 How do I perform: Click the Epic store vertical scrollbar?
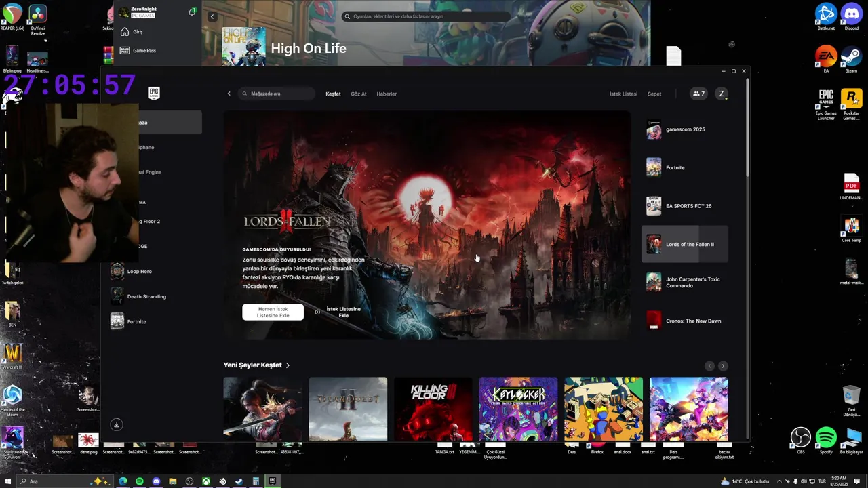[748, 127]
